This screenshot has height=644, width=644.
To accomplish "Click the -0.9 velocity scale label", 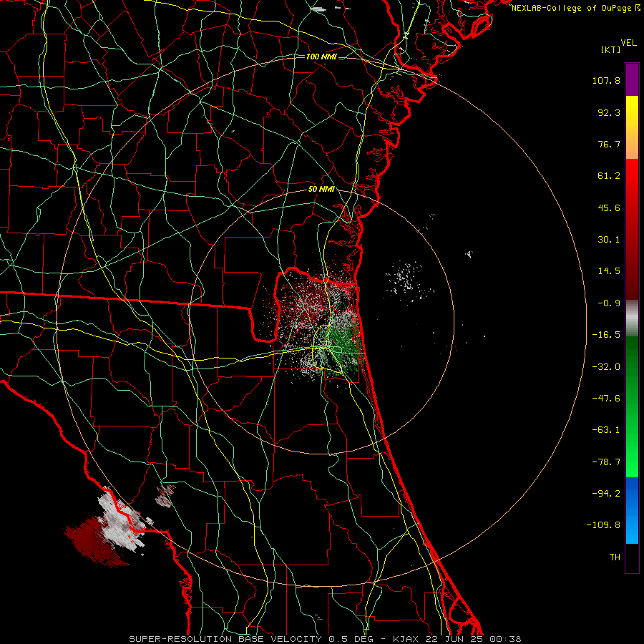I will pos(609,303).
